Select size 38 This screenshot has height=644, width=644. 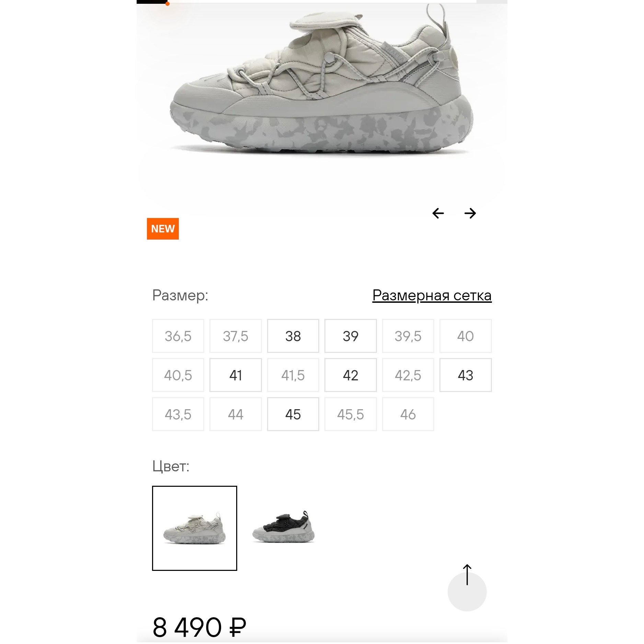click(x=293, y=336)
